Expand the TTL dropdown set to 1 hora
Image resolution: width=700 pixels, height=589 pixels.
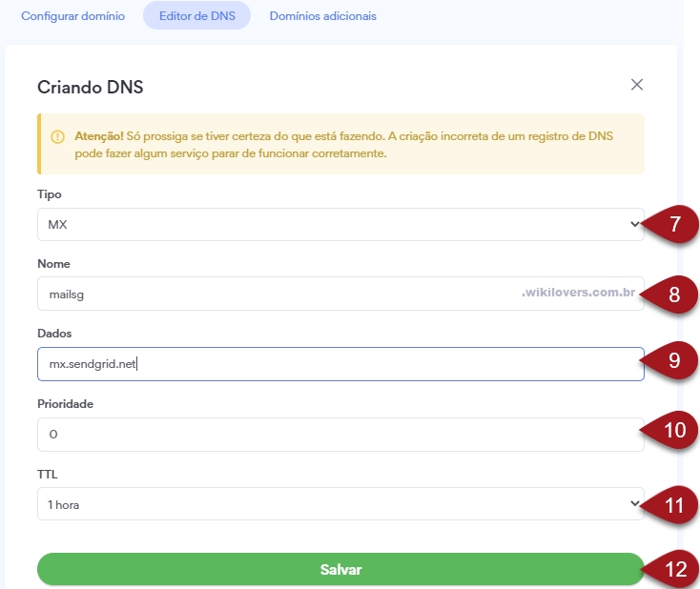point(340,504)
